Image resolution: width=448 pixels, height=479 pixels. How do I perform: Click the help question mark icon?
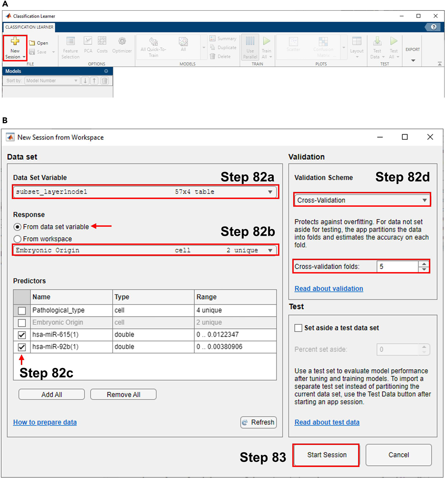pos(434,27)
